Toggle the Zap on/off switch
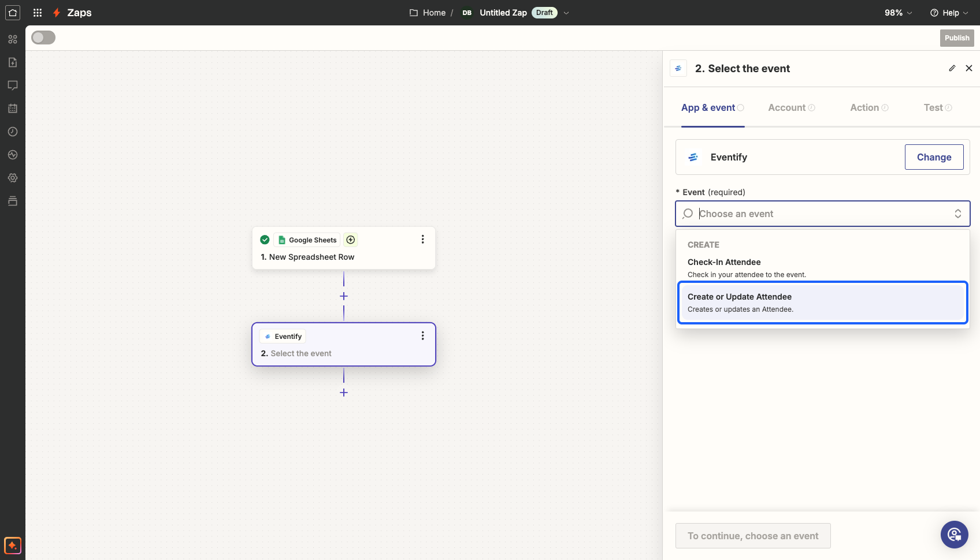Screen dimensions: 980x560 point(43,38)
